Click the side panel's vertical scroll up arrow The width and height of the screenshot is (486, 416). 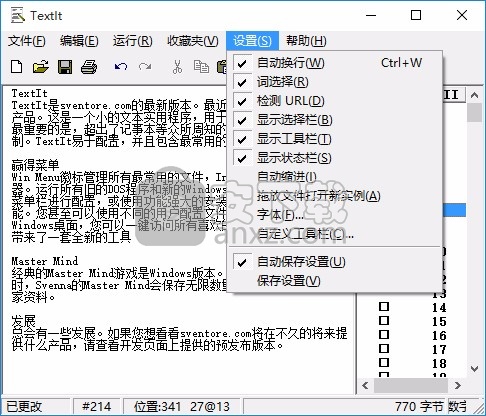(x=474, y=95)
